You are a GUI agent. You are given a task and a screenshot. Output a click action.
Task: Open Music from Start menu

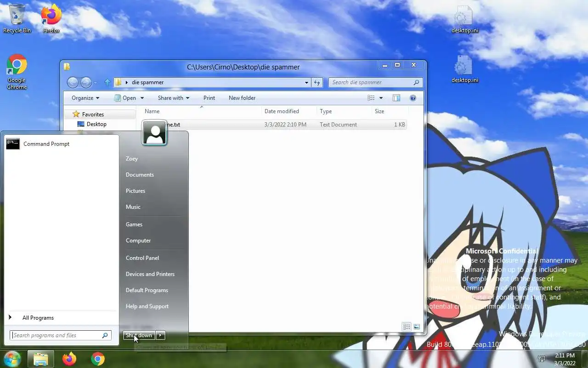(x=133, y=207)
